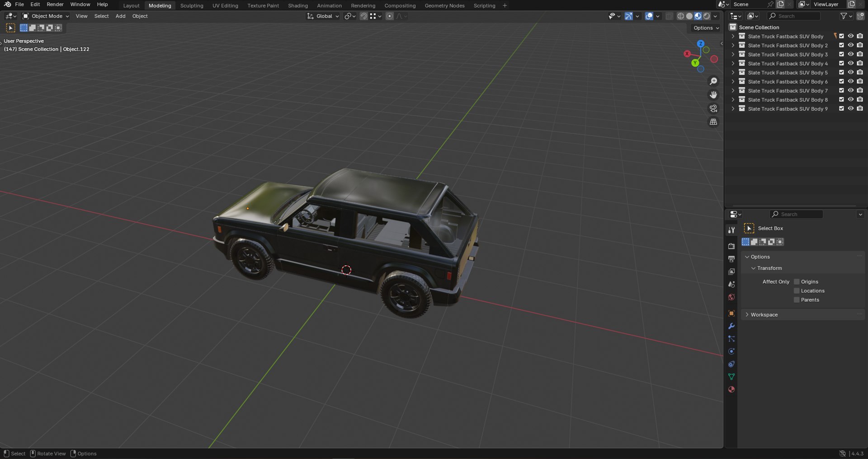Uncheck exclude box for SUV Body 5
Image resolution: width=868 pixels, height=459 pixels.
(841, 72)
